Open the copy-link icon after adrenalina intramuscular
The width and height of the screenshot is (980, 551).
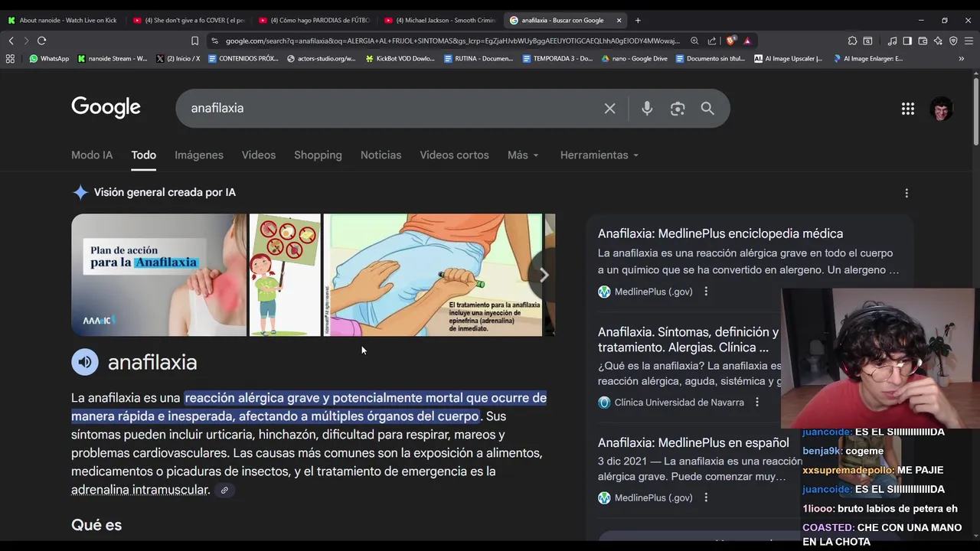224,490
